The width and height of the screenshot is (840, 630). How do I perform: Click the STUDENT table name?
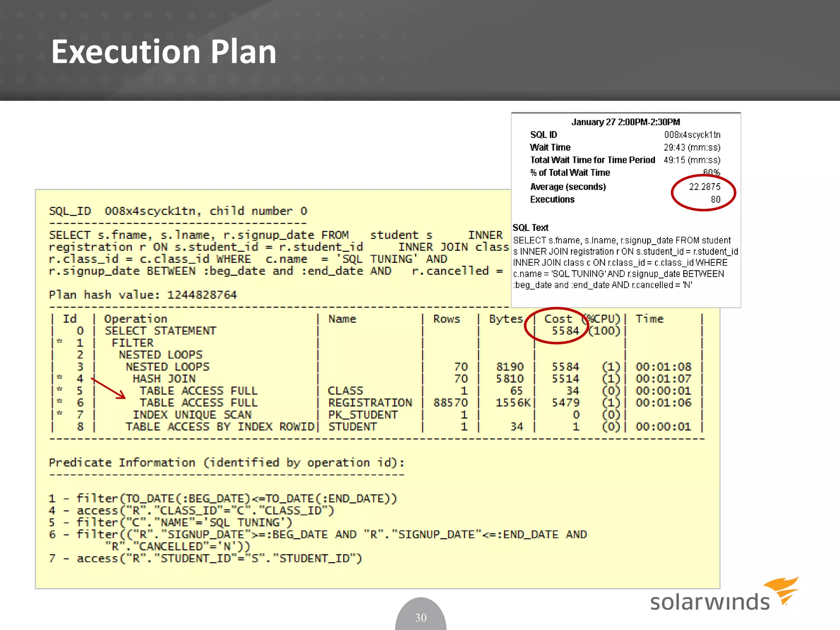coord(352,427)
